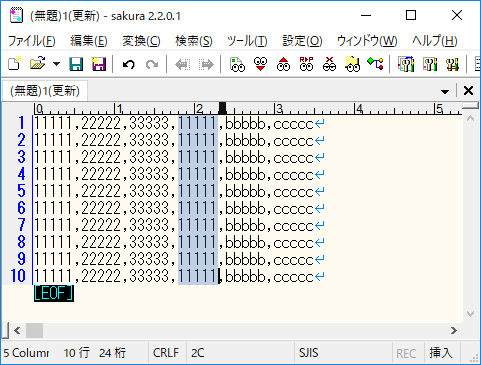Maximize the sakura window
The height and width of the screenshot is (365, 481).
[x=411, y=16]
